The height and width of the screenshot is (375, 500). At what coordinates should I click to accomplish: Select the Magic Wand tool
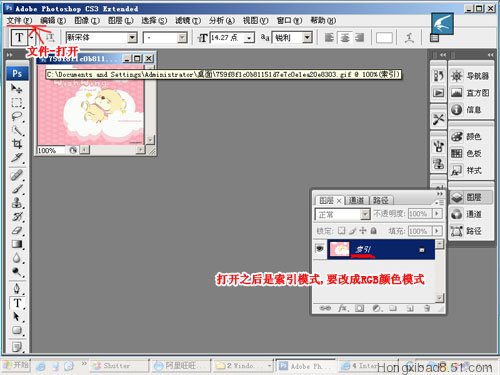(x=16, y=130)
